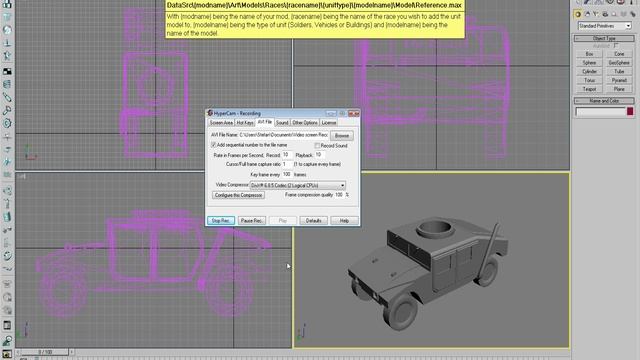Screen dimensions: 640x360
Task: Create a Cylinder primitive
Action: pyautogui.click(x=589, y=71)
